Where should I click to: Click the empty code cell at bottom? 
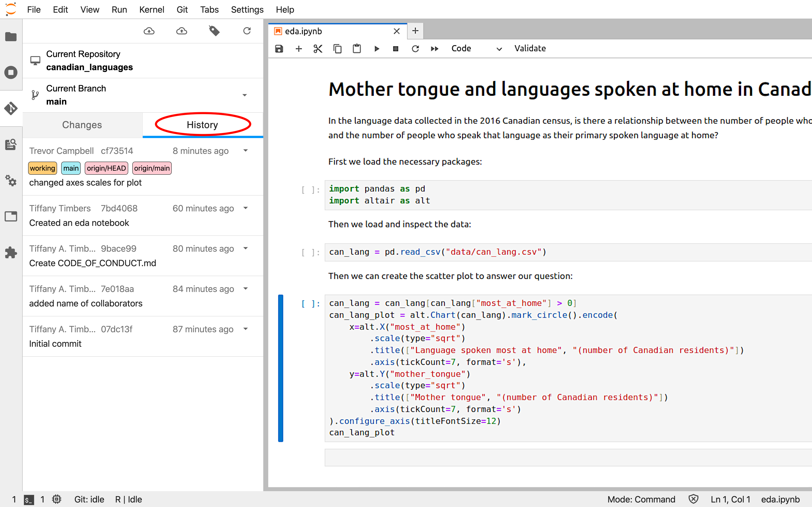point(568,457)
